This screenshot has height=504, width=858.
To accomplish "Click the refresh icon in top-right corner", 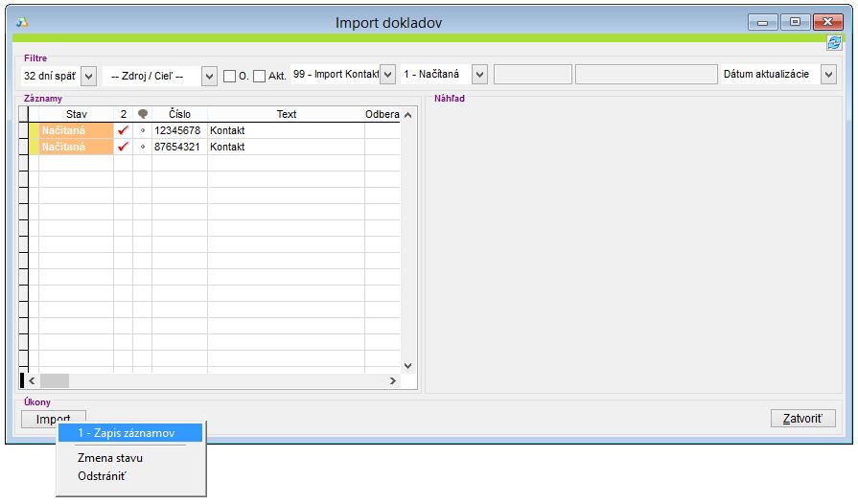I will pos(833,43).
